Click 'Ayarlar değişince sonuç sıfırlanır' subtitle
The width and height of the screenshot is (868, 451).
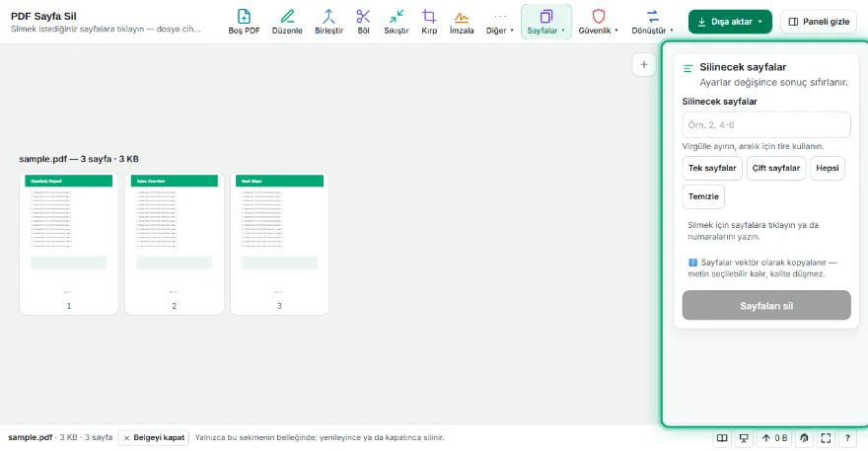pyautogui.click(x=773, y=82)
